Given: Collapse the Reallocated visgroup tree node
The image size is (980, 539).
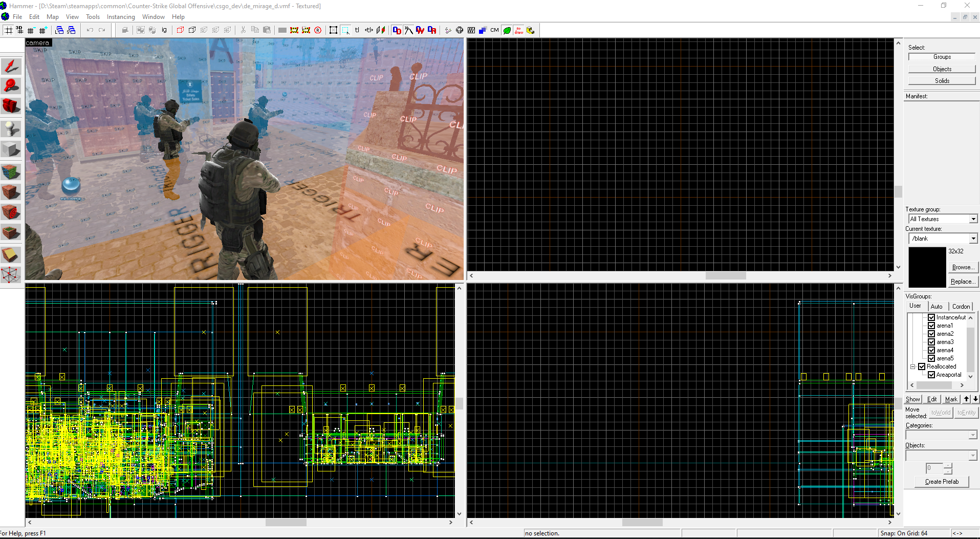Looking at the screenshot, I should pyautogui.click(x=912, y=366).
